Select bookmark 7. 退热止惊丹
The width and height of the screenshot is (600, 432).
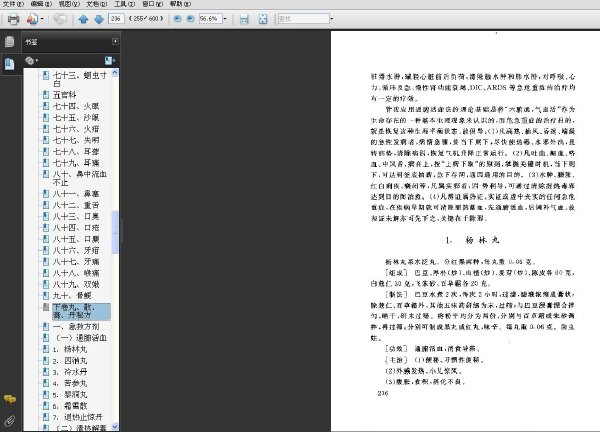[x=78, y=417]
